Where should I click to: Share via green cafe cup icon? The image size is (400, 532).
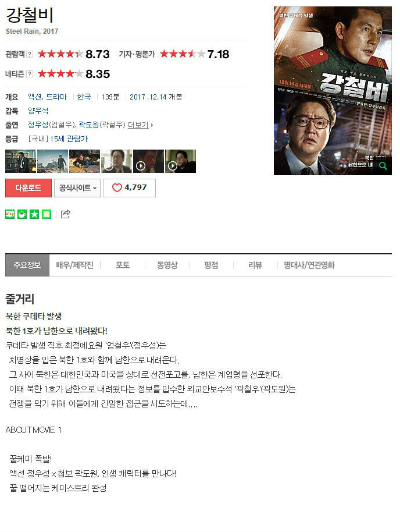point(22,214)
